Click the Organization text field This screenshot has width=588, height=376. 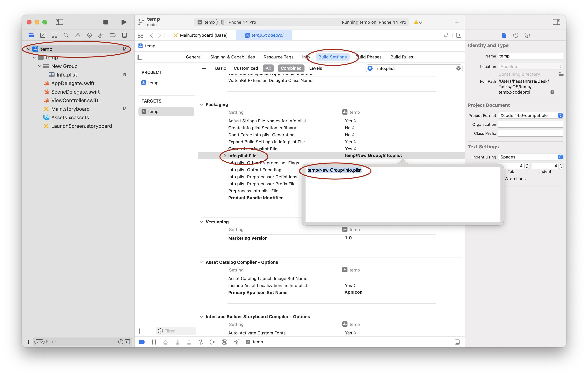tap(530, 124)
